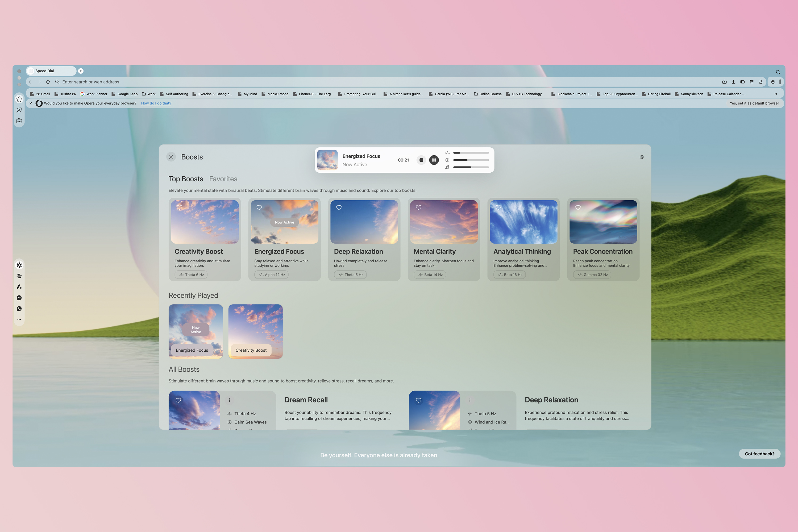
Task: Click the favorite heart on Analytical Thinking
Action: (x=498, y=207)
